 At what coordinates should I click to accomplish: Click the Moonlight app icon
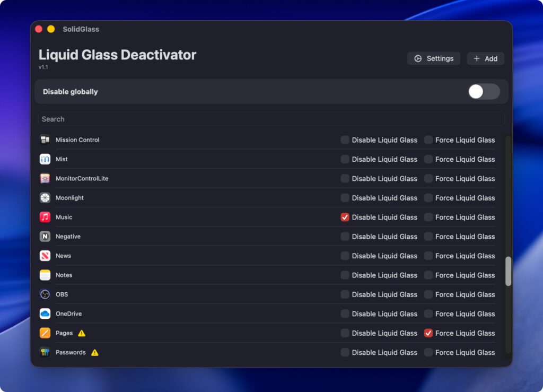(45, 198)
